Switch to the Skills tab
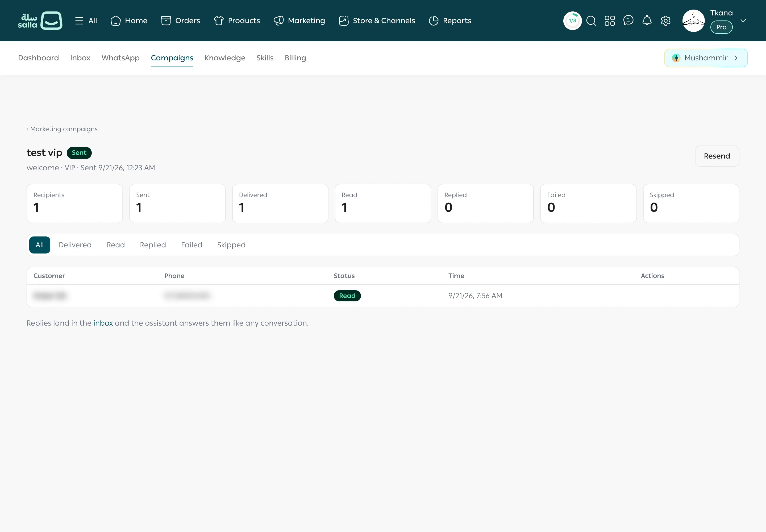Viewport: 766px width, 532px height. click(265, 58)
